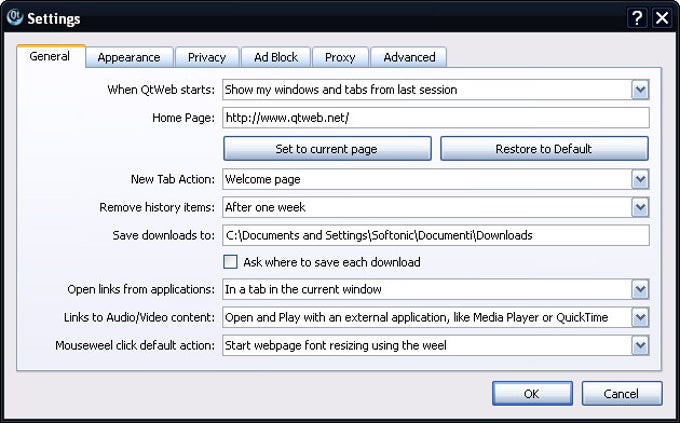Image resolution: width=680 pixels, height=423 pixels.
Task: Click the question mark help button
Action: pos(637,18)
